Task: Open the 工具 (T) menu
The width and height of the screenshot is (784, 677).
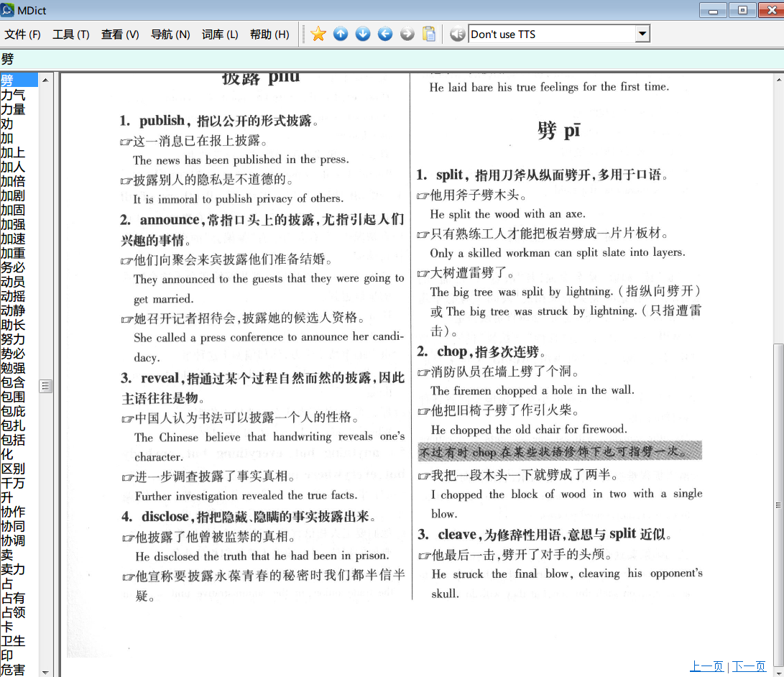Action: [x=71, y=34]
